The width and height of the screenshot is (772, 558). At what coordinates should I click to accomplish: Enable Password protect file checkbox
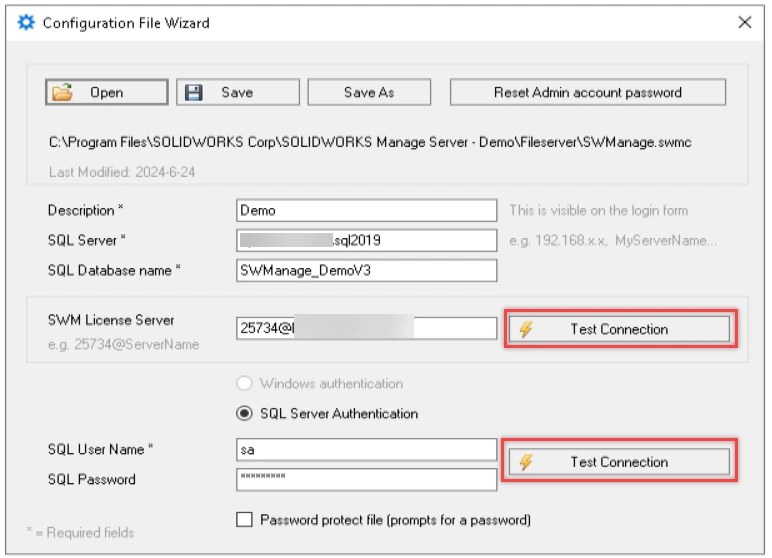point(245,520)
